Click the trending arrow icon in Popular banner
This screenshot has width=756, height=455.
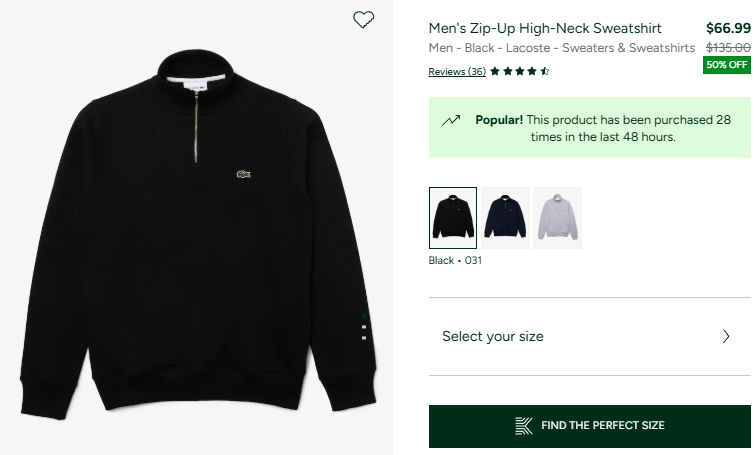[x=451, y=120]
